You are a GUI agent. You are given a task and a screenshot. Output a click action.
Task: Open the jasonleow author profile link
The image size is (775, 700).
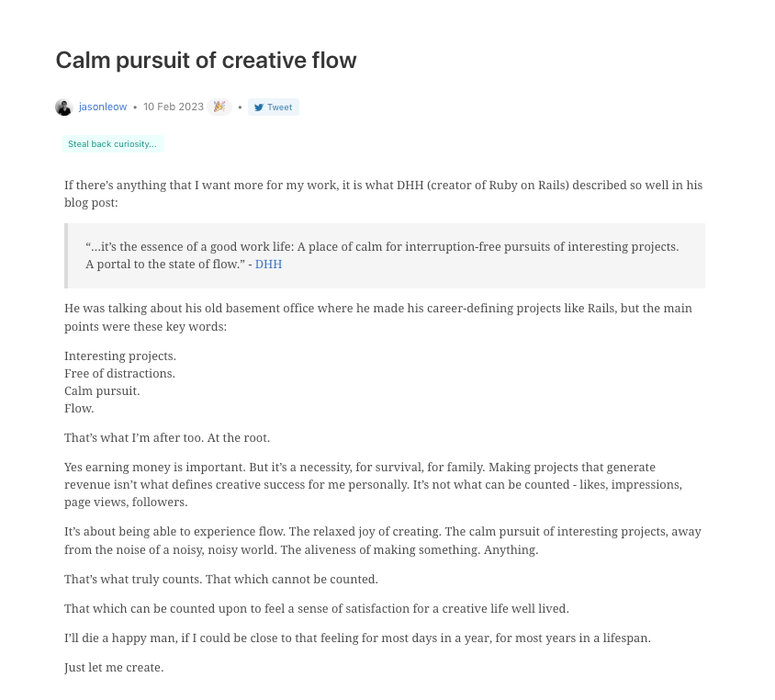pos(103,107)
